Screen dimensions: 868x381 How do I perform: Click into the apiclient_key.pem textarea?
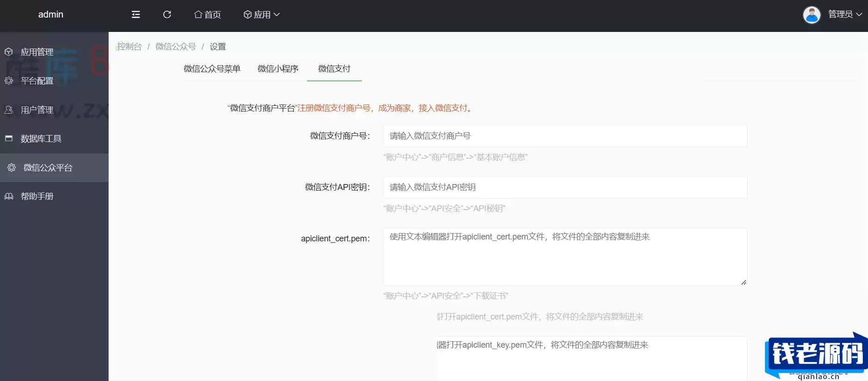(592, 358)
